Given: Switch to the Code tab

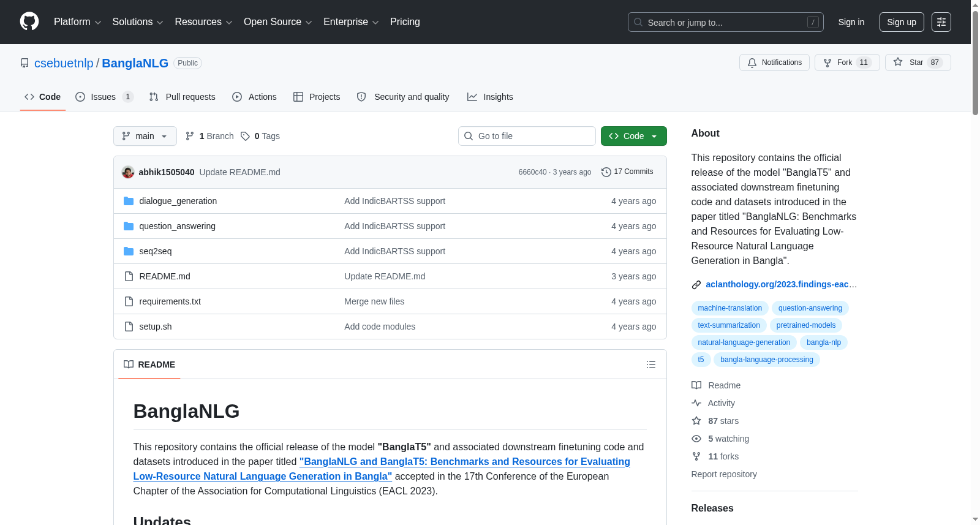Looking at the screenshot, I should click(x=43, y=97).
